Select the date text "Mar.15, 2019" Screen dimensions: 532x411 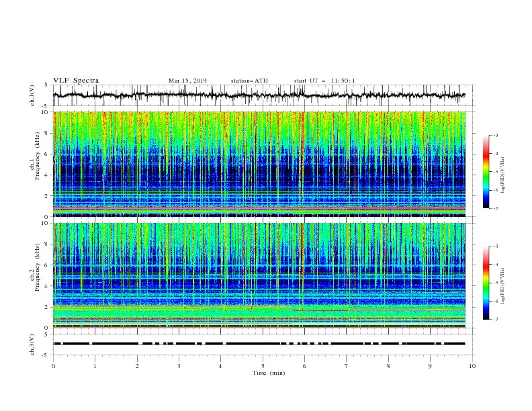tap(187, 81)
